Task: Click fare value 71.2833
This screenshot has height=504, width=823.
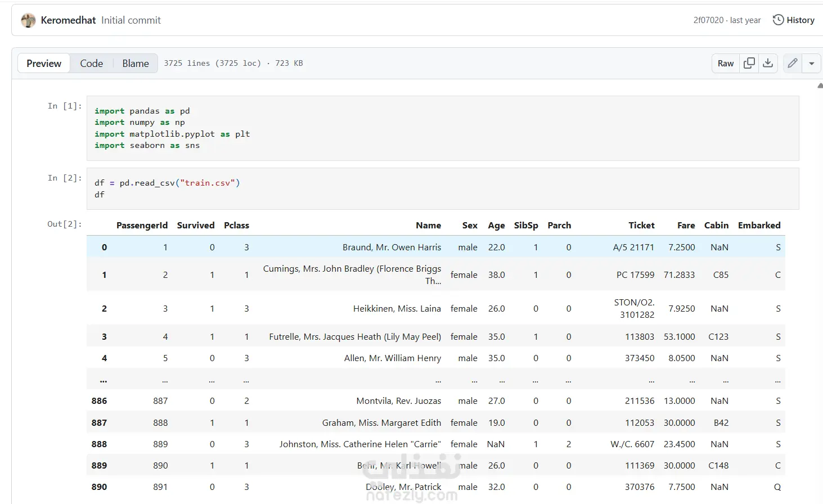Action: [x=679, y=274]
